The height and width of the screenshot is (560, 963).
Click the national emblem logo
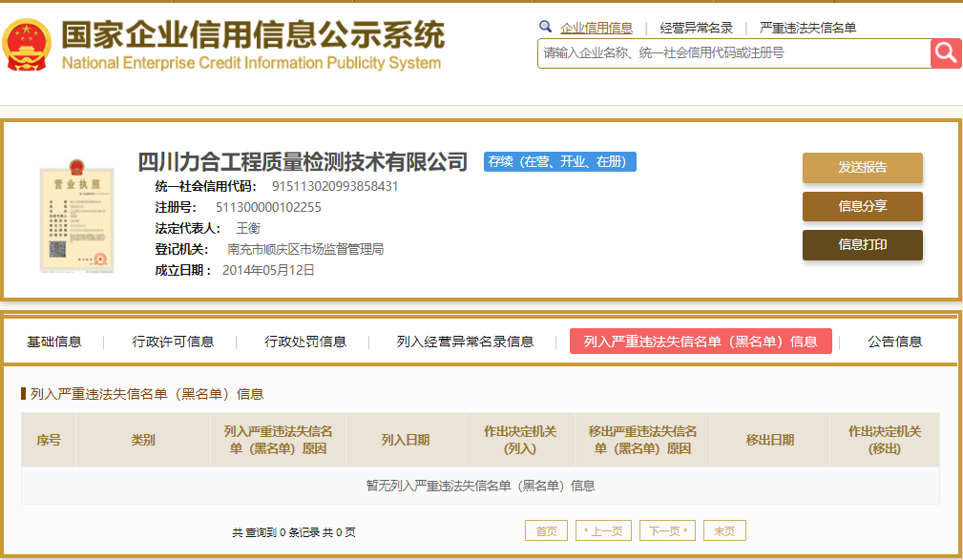tap(26, 45)
